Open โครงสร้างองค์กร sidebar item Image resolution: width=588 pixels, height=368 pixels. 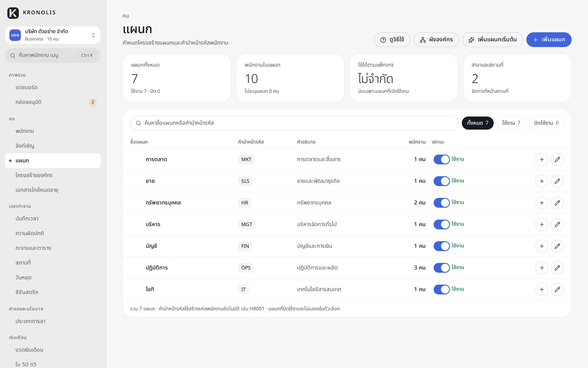[x=53, y=175]
